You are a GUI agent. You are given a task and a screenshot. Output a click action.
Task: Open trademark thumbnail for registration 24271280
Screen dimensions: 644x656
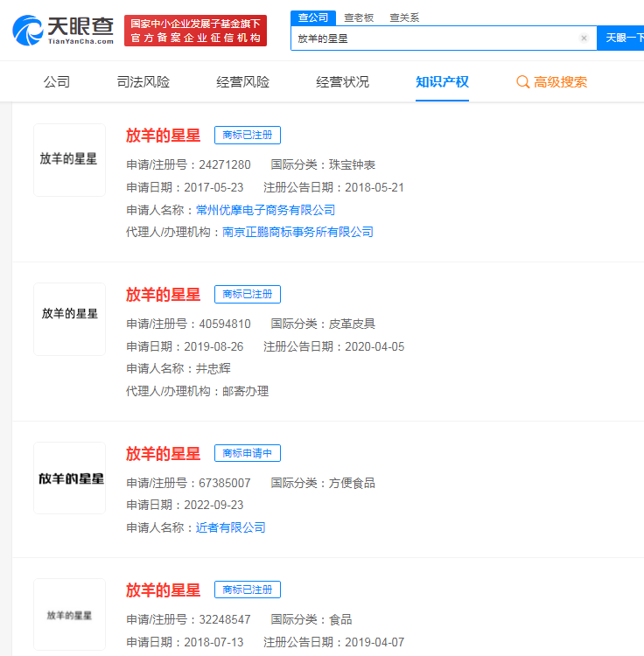click(69, 160)
